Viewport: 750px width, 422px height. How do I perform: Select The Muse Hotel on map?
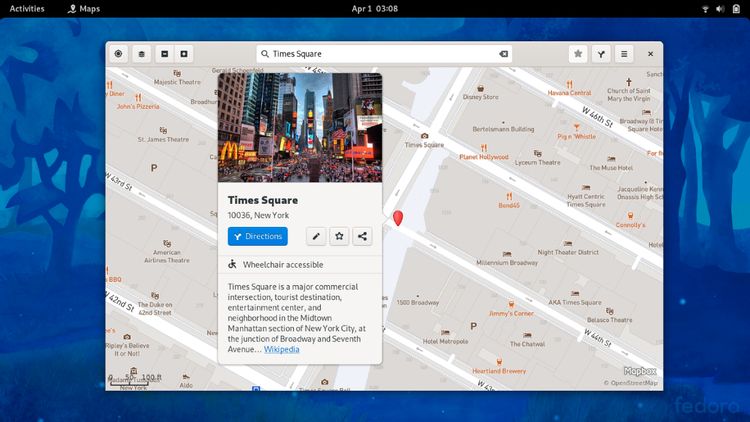point(611,168)
